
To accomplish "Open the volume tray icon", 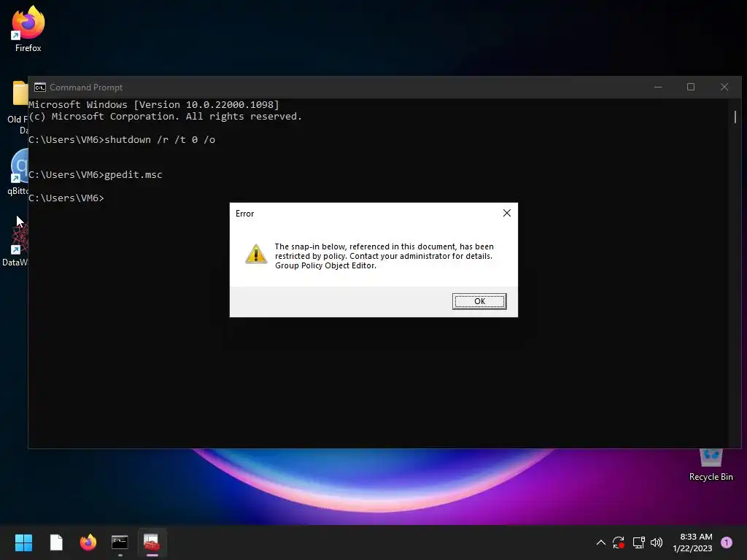I will (x=657, y=542).
